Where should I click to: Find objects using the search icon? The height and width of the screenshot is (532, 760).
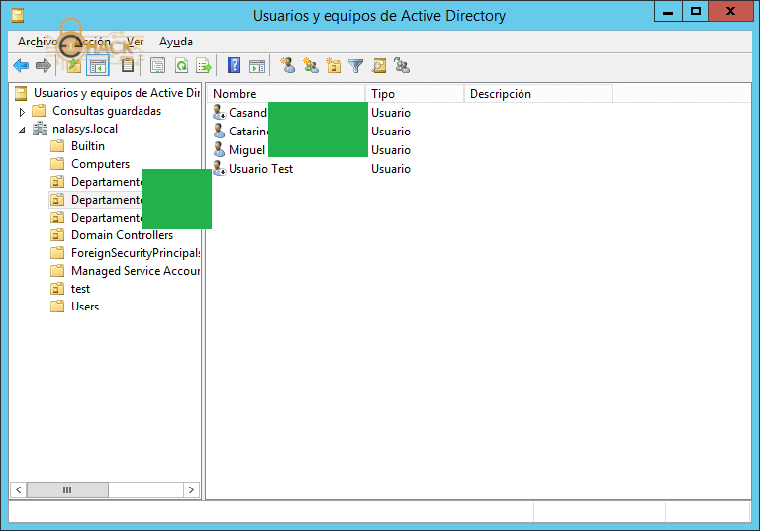pos(379,65)
